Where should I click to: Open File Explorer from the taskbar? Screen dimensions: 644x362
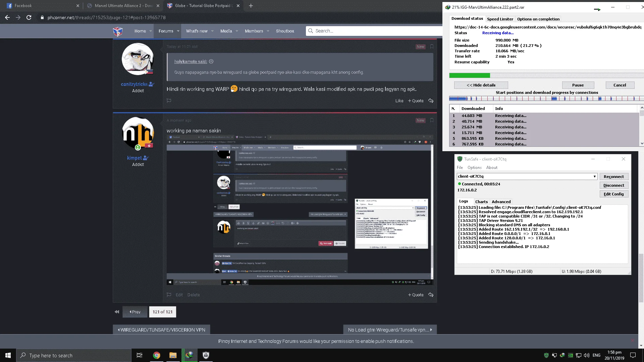click(173, 355)
